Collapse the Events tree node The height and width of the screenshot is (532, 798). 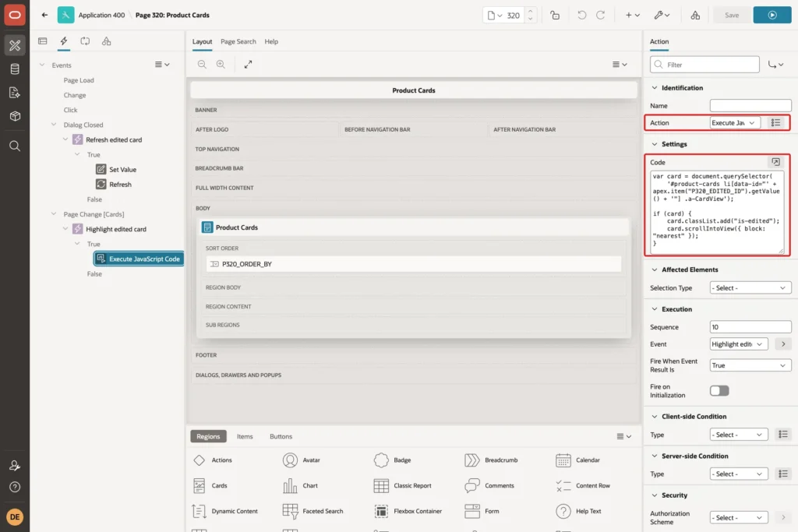(42, 65)
